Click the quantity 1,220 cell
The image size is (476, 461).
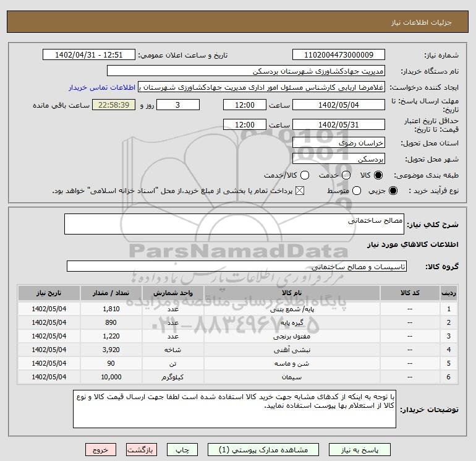pyautogui.click(x=111, y=336)
